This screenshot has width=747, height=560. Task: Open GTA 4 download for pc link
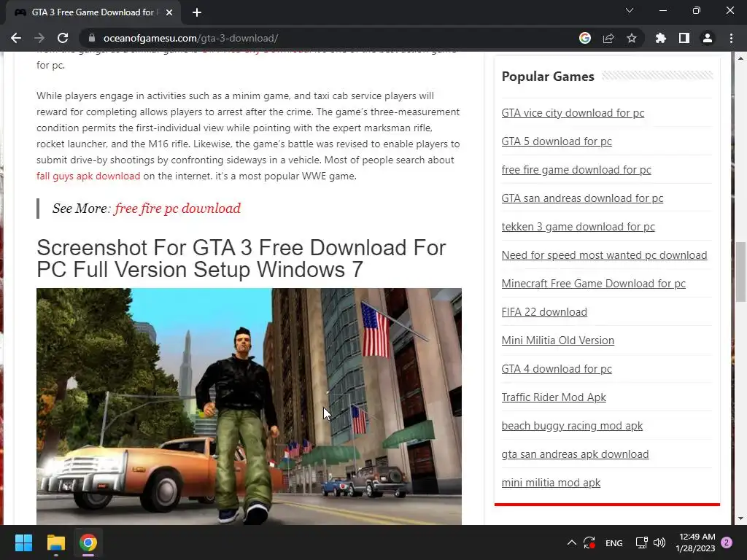557,368
